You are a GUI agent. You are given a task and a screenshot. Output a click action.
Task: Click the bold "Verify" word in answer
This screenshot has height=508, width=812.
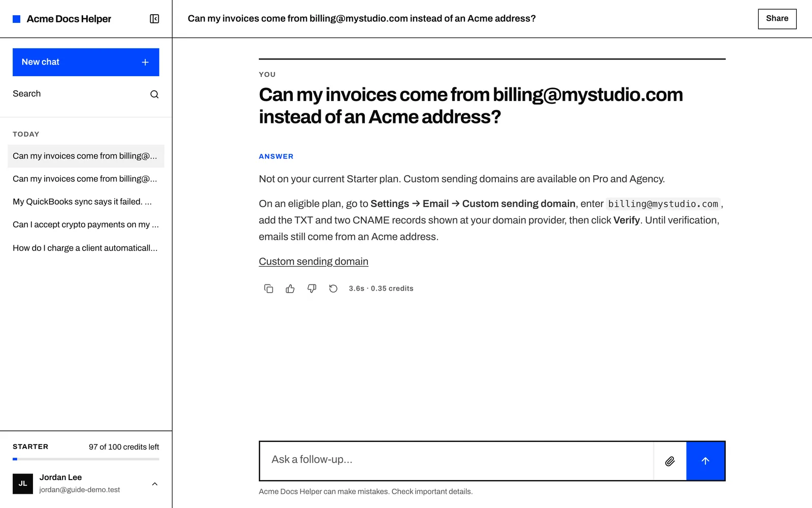coord(627,220)
